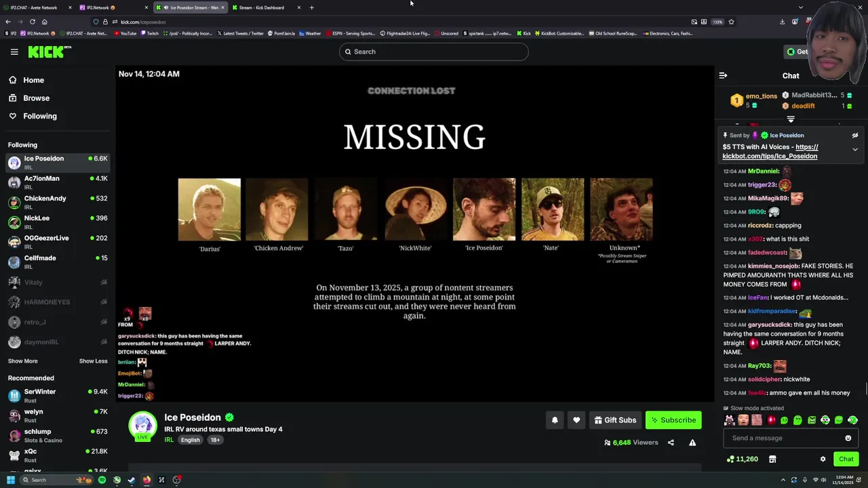Viewport: 868px width, 488px height.
Task: Click the 18+ tag
Action: (x=215, y=440)
